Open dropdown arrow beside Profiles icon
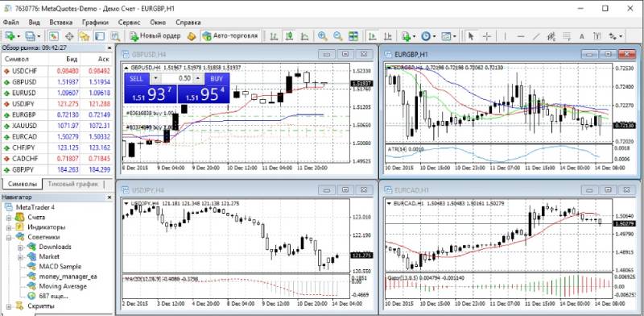644x316 pixels. coord(39,36)
